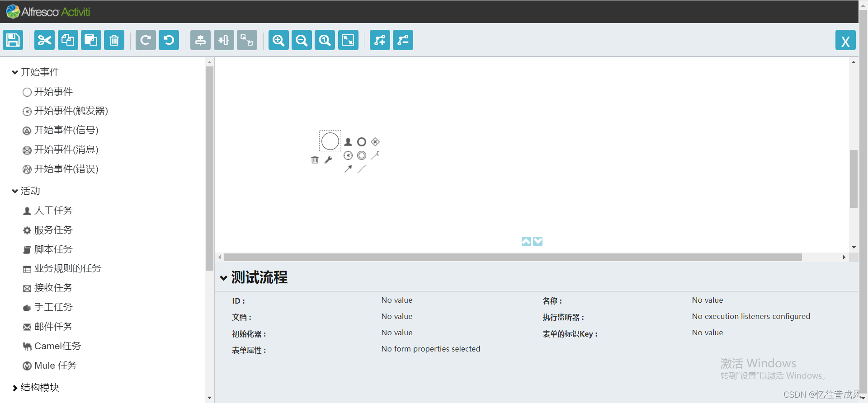This screenshot has width=868, height=403.
Task: Add a bend point to sequence flow
Action: tap(380, 40)
